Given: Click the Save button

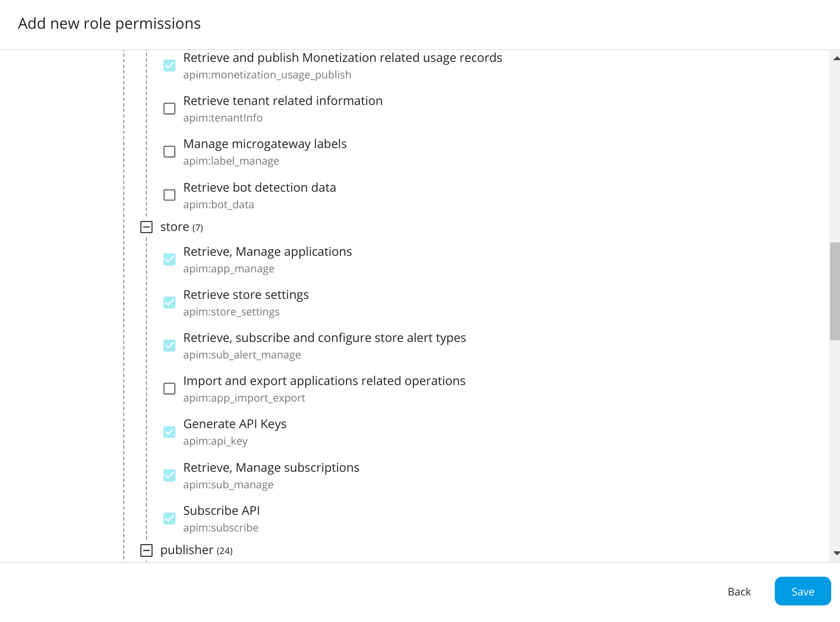Looking at the screenshot, I should coord(802,591).
